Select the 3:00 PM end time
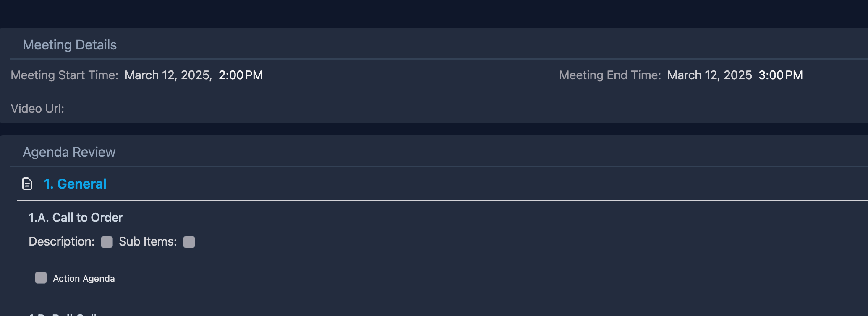Image resolution: width=868 pixels, height=316 pixels. pos(780,75)
